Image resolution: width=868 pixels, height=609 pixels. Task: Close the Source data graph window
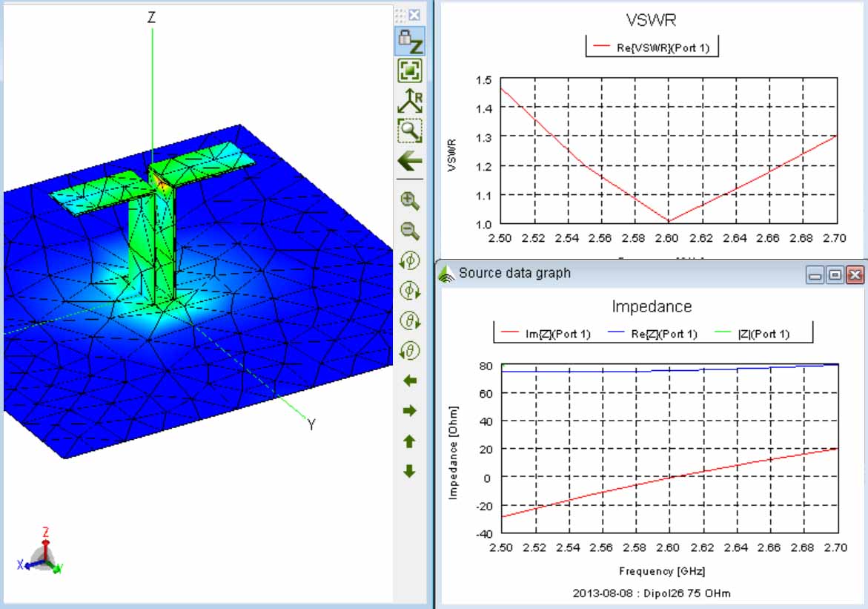(855, 274)
